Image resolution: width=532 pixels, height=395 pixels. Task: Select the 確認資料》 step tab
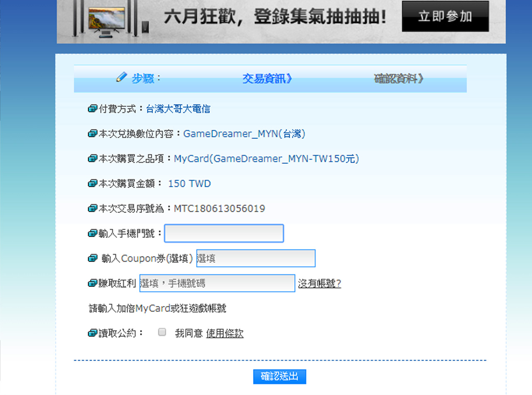pyautogui.click(x=399, y=79)
